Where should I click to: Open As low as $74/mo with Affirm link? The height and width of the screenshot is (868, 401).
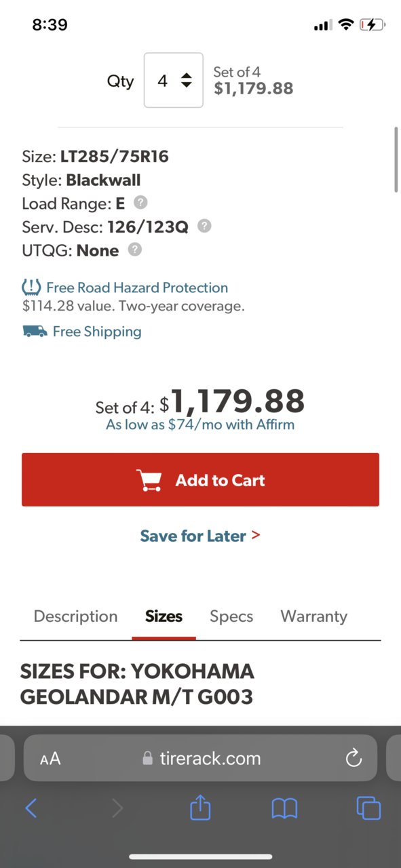coord(200,425)
